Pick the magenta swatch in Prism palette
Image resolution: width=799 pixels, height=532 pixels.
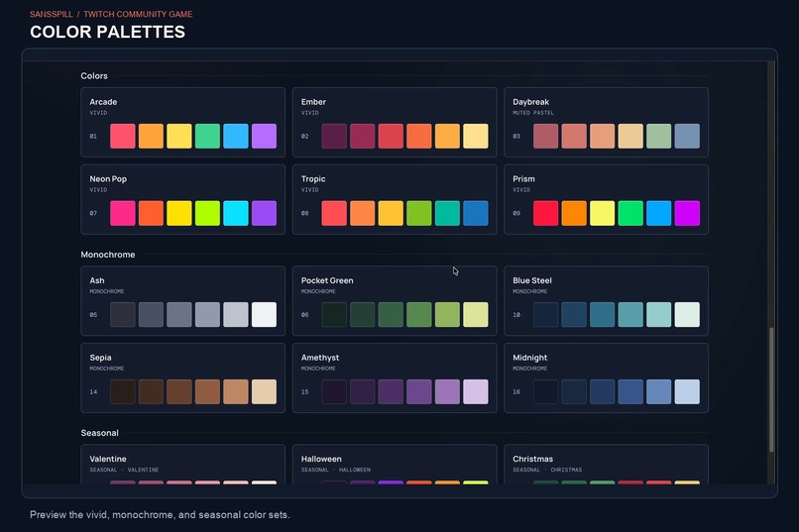pyautogui.click(x=687, y=213)
